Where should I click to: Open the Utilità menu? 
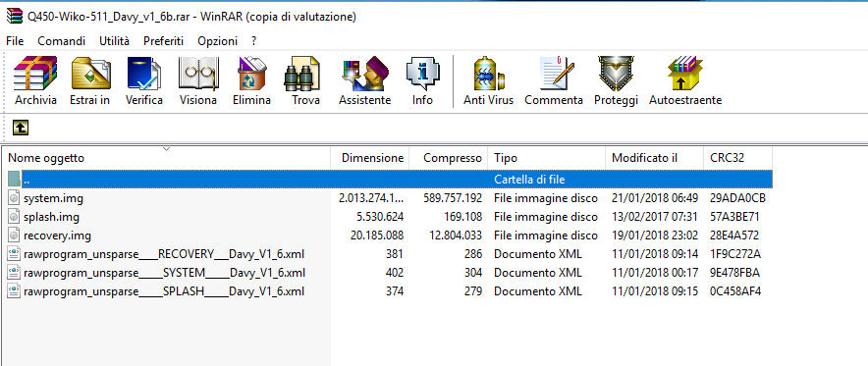114,41
